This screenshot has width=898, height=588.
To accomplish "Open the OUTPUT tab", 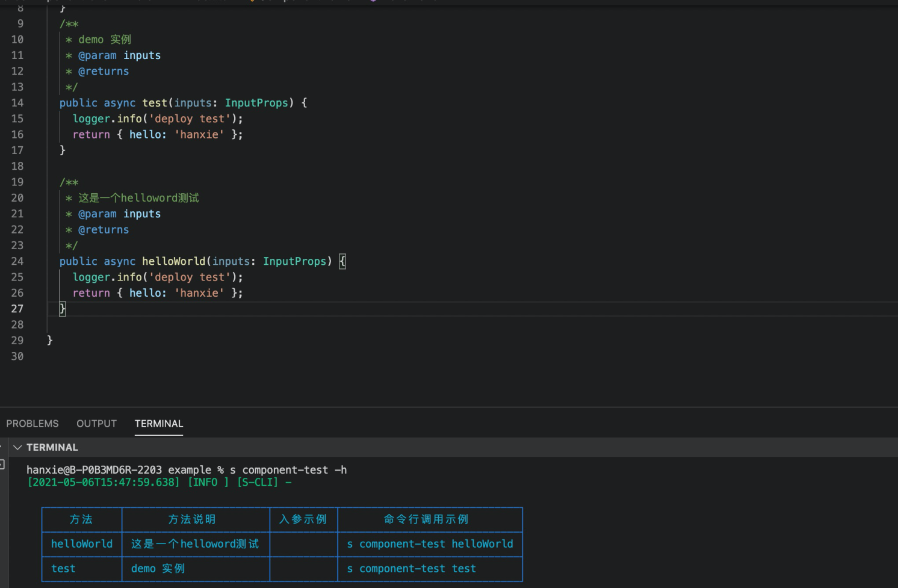I will click(x=96, y=424).
